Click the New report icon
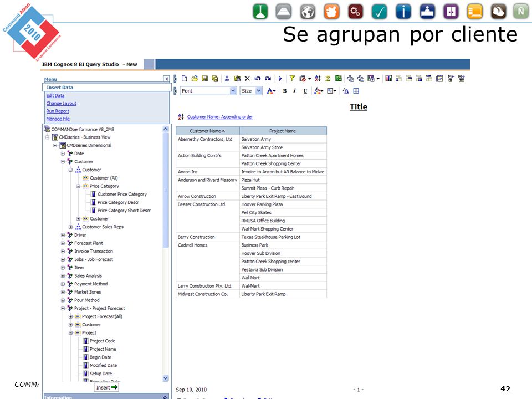 point(184,79)
